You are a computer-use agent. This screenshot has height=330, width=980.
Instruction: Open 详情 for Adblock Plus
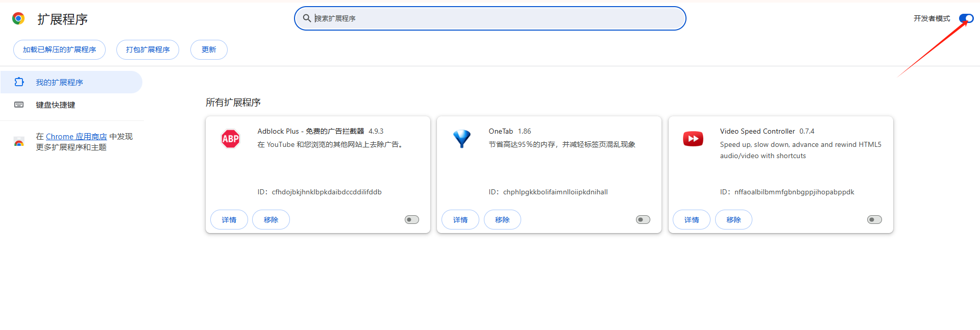[x=229, y=220]
